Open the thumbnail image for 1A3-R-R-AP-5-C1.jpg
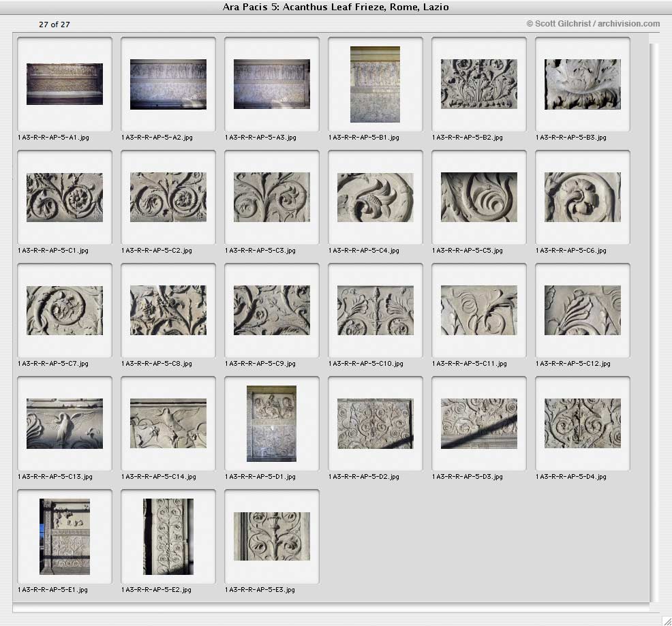The width and height of the screenshot is (672, 626). tap(65, 197)
